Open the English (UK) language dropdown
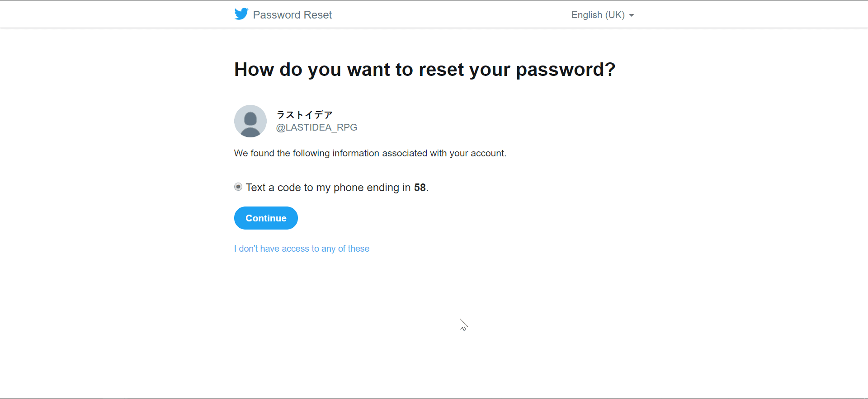The image size is (868, 399). [598, 15]
